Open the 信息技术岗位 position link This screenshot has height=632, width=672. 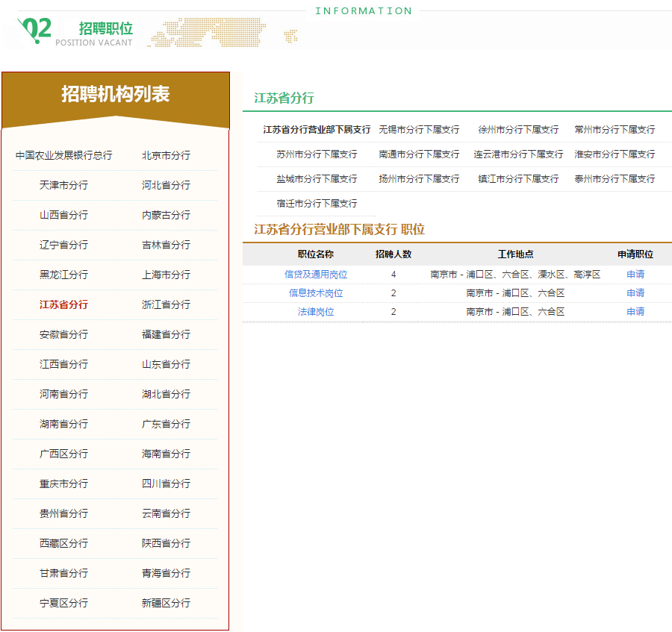316,293
